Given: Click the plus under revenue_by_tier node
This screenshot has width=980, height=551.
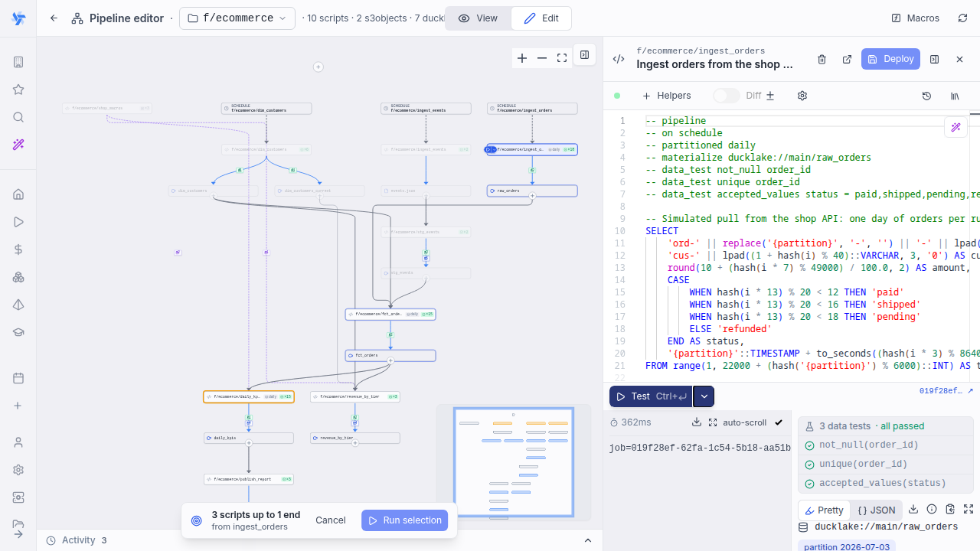Looking at the screenshot, I should pyautogui.click(x=355, y=443).
